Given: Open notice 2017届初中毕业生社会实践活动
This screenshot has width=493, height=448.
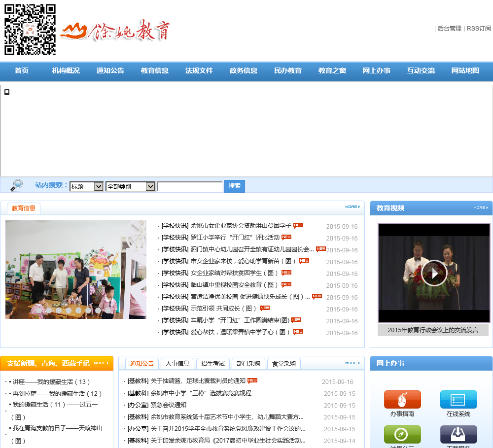Looking at the screenshot, I should pyautogui.click(x=228, y=441).
